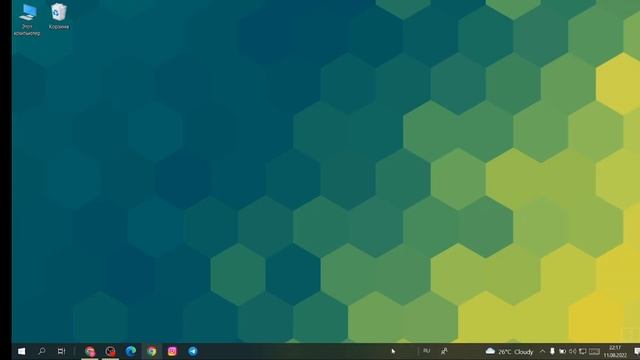This screenshot has height=360, width=640.
Task: Open the 26°C Cloudy weather widget
Action: (509, 351)
